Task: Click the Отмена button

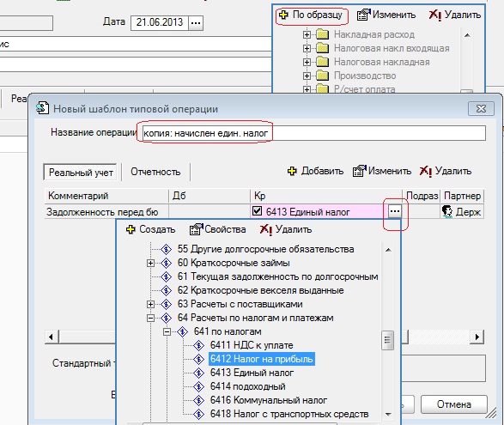Action: 454,404
